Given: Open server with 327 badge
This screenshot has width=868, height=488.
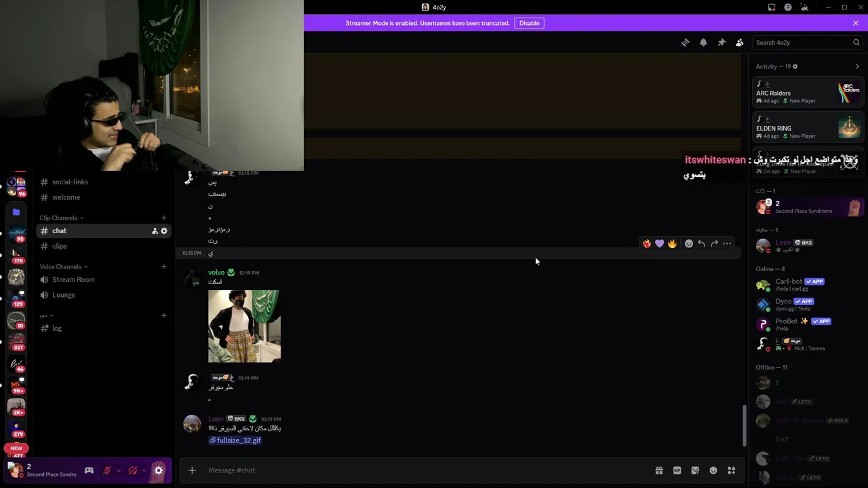Looking at the screenshot, I should (16, 342).
